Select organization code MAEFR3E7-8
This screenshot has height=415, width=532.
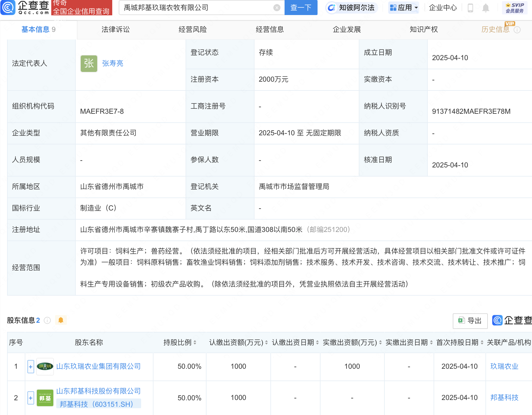click(102, 111)
